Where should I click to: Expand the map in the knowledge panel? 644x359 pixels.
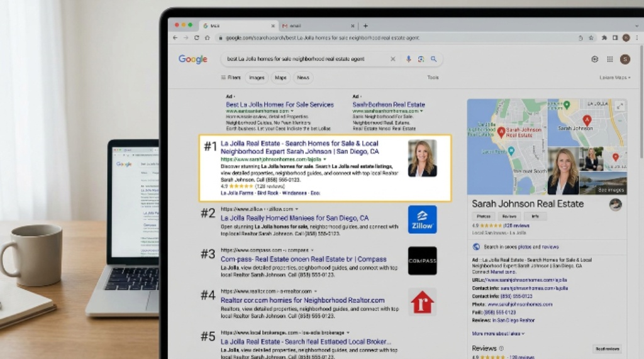(619, 106)
